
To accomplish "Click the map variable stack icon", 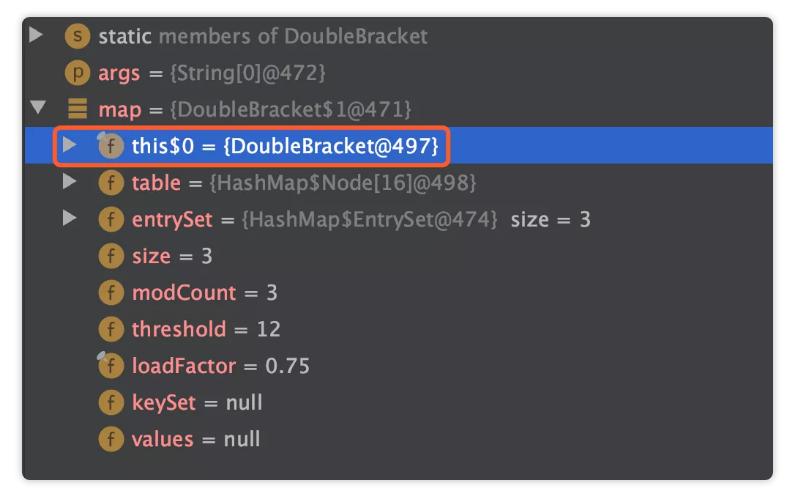I will point(77,109).
